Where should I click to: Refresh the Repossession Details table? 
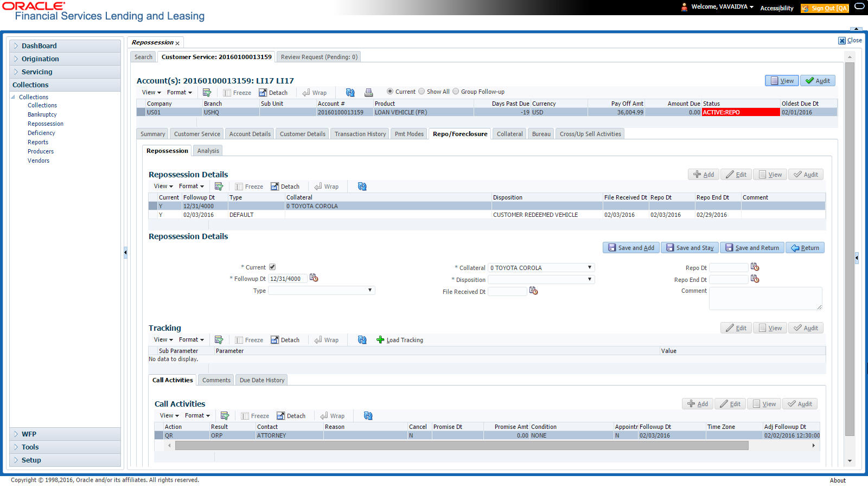coord(362,187)
